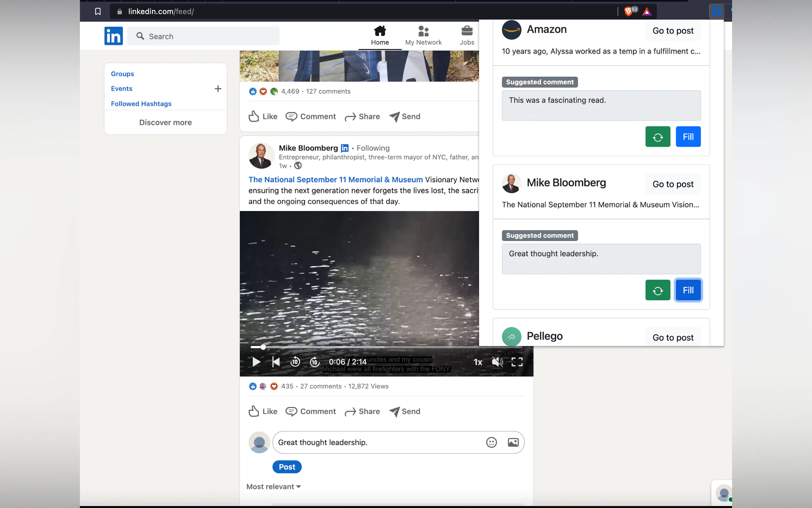Like the Mike Bloomberg post

point(263,411)
